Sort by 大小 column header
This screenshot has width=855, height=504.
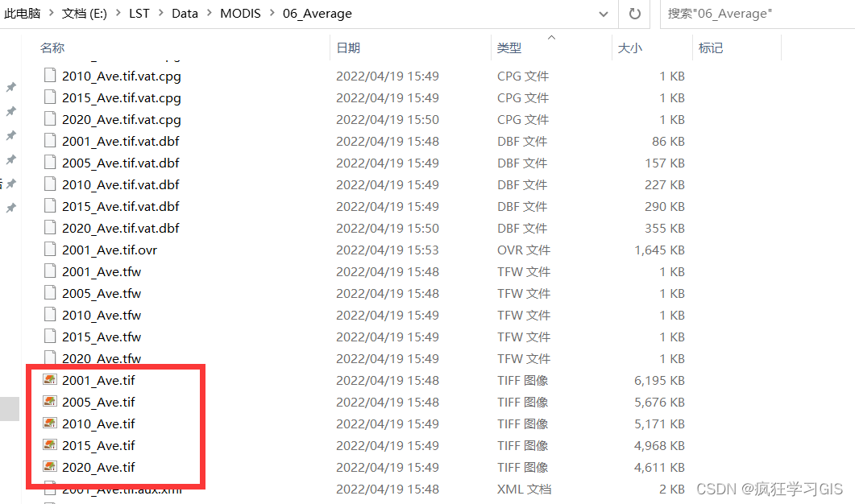630,48
